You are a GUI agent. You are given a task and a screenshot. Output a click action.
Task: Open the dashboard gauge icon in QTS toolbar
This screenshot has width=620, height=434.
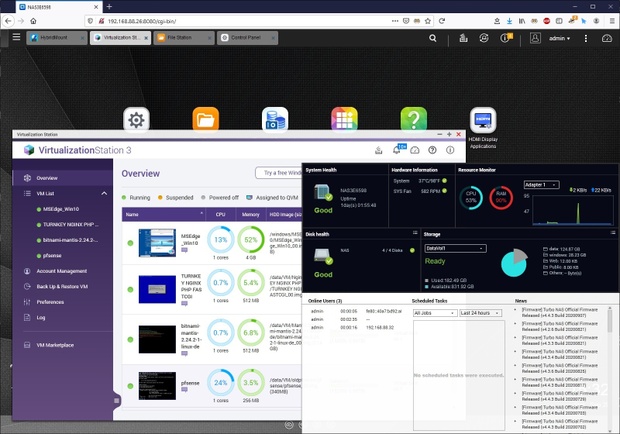[607, 38]
